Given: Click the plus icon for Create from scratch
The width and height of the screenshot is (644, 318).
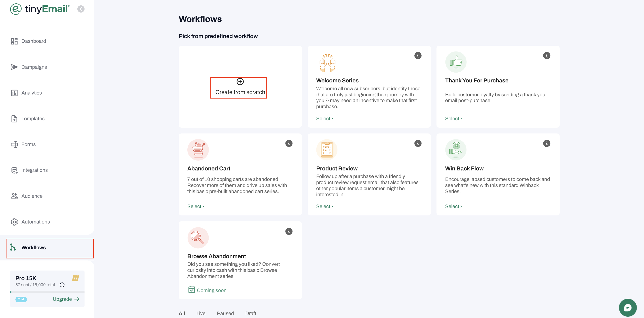Looking at the screenshot, I should point(240,82).
